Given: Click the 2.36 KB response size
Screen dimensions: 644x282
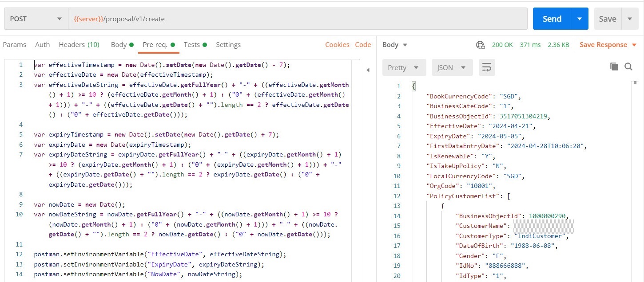Looking at the screenshot, I should pyautogui.click(x=558, y=45).
